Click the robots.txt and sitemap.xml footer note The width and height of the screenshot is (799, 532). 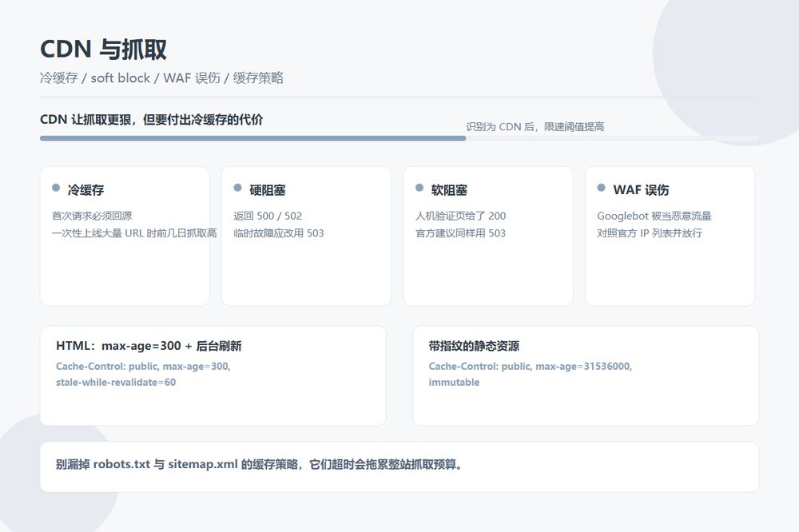pyautogui.click(x=259, y=464)
